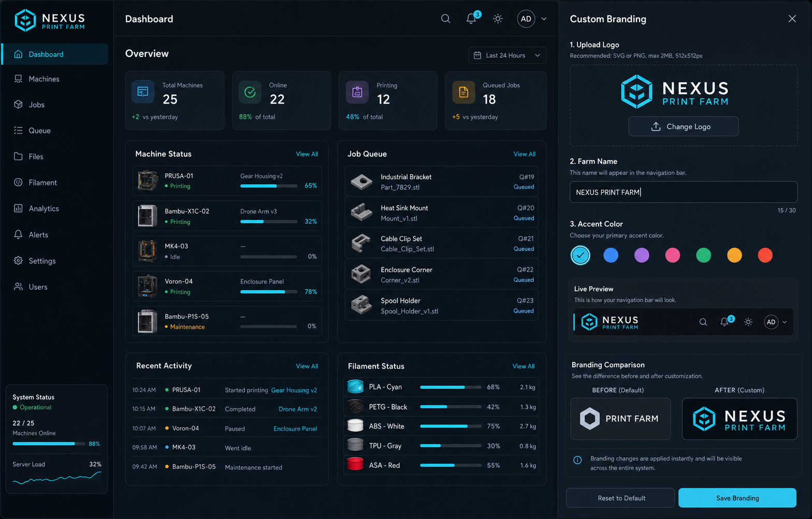Click the Save Branding button
The height and width of the screenshot is (519, 812).
click(x=737, y=498)
